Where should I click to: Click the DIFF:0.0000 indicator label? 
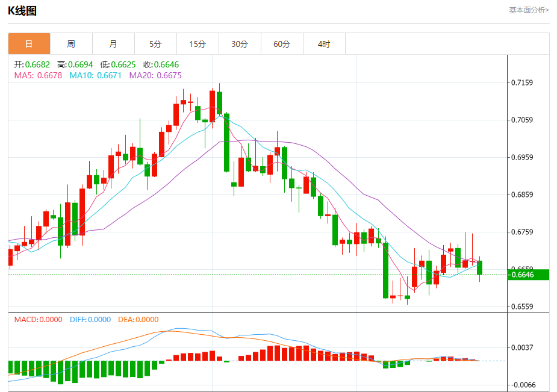[x=90, y=320]
